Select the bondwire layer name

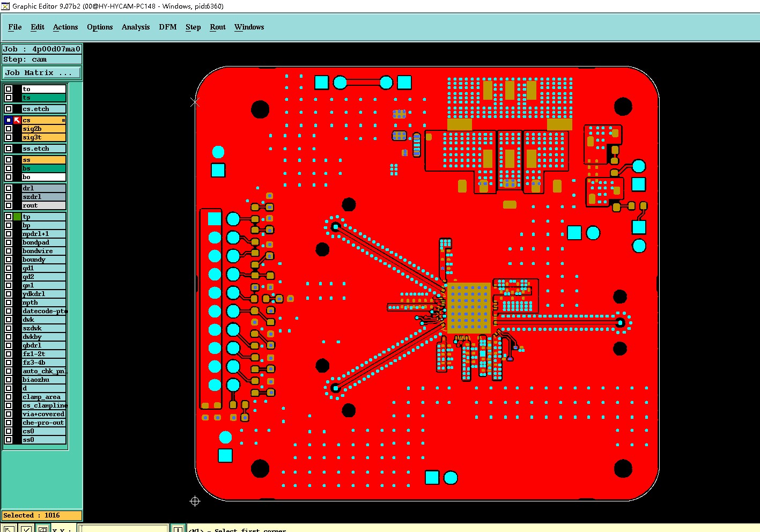click(44, 251)
